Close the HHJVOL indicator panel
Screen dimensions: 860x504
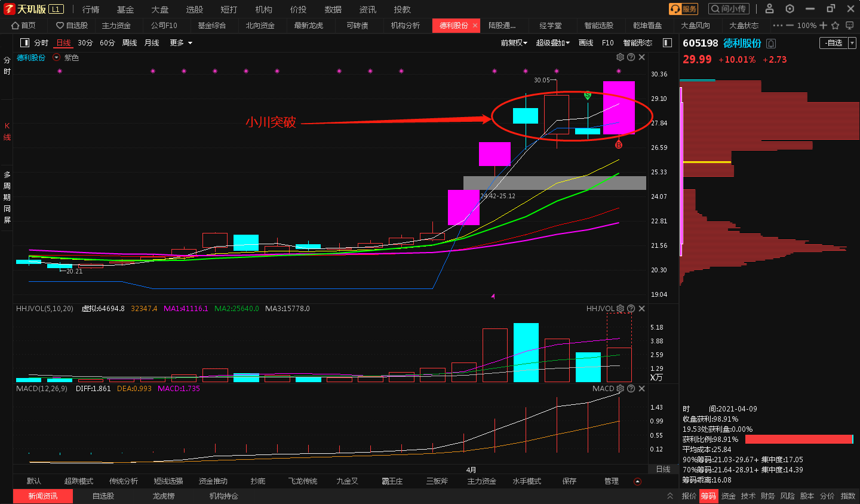point(641,309)
